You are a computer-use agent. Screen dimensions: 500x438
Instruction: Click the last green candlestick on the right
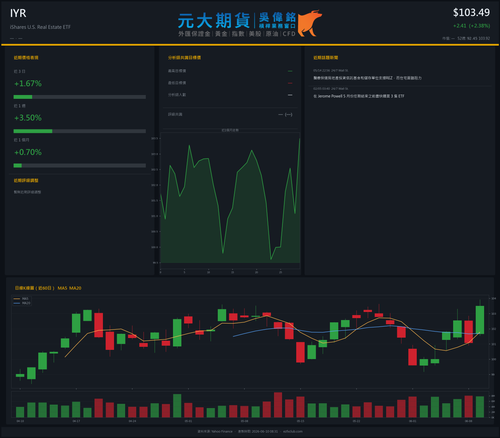tap(480, 319)
